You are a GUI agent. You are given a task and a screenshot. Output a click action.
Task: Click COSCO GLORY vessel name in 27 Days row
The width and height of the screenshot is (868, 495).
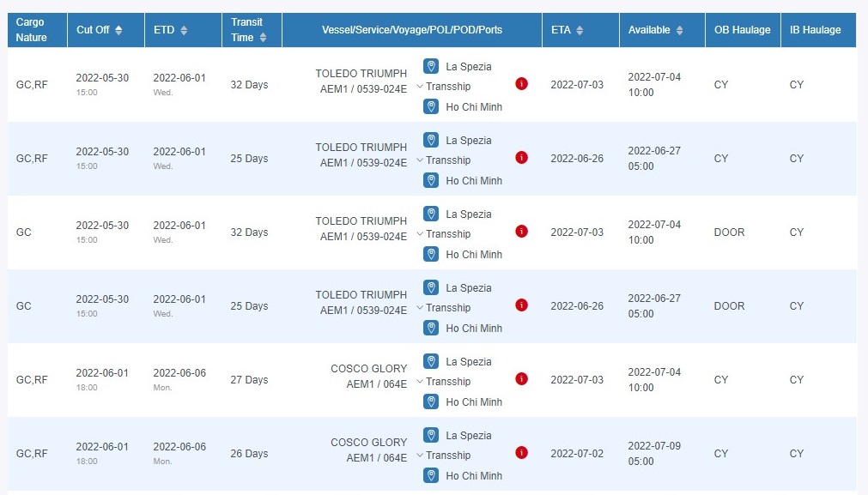tap(368, 369)
